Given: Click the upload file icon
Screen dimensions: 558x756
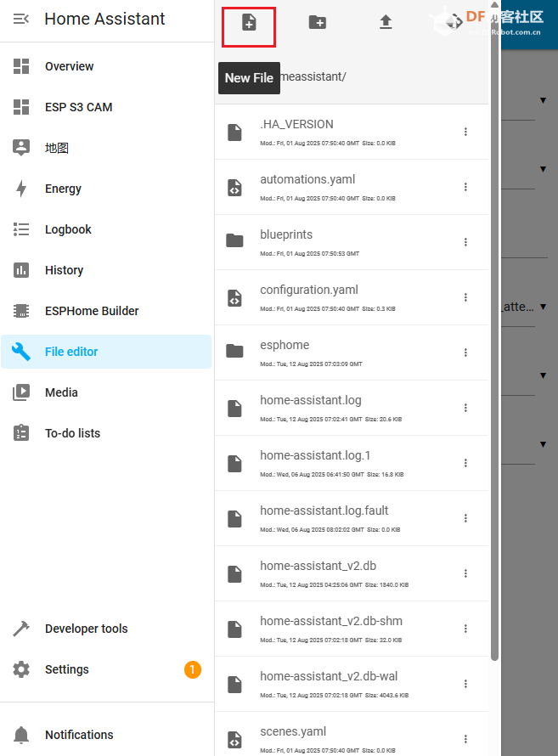Looking at the screenshot, I should coord(386,22).
